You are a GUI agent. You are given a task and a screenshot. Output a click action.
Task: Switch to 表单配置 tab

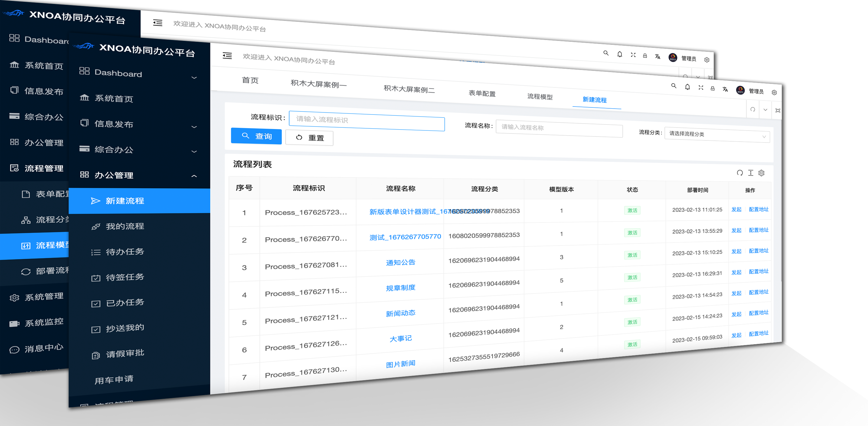(x=482, y=93)
